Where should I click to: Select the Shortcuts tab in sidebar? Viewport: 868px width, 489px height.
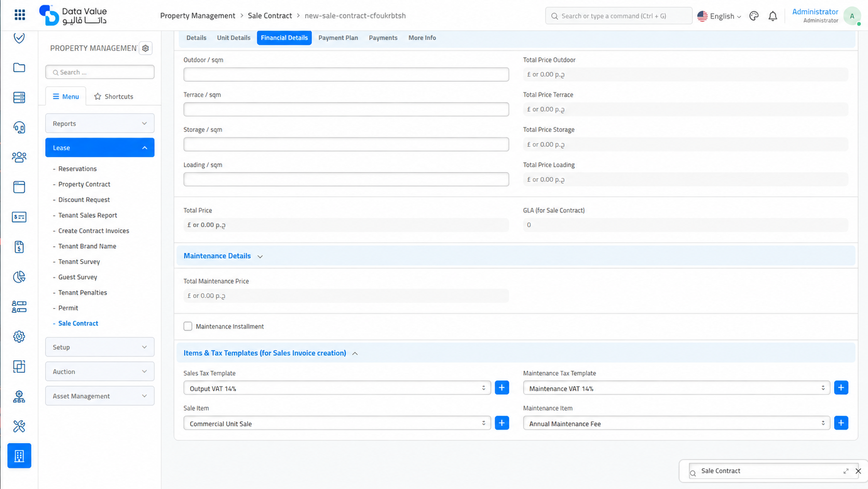tap(114, 96)
